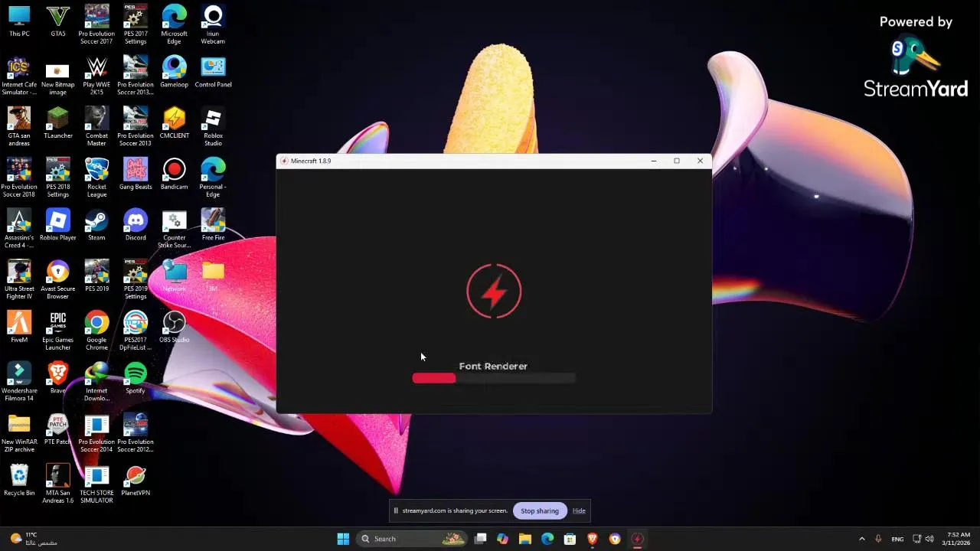Viewport: 980px width, 551px height.
Task: Click the tray microphone indicator
Action: coord(878,539)
